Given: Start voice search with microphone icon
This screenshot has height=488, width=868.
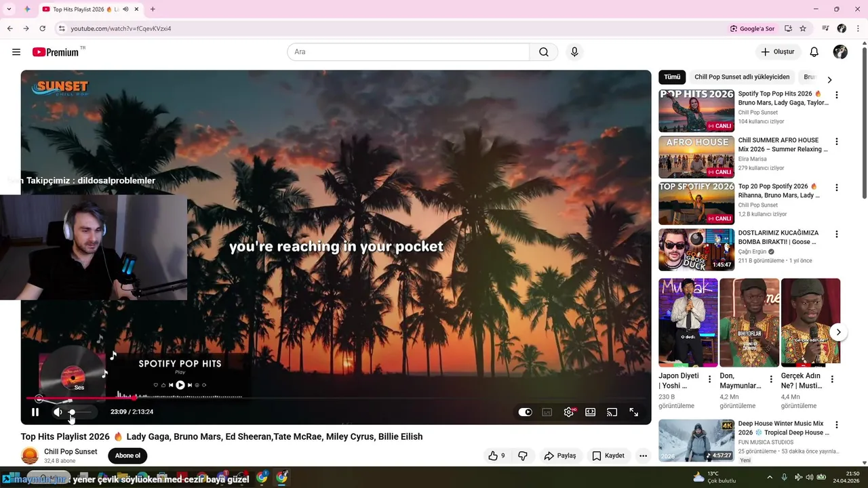Looking at the screenshot, I should (x=574, y=52).
